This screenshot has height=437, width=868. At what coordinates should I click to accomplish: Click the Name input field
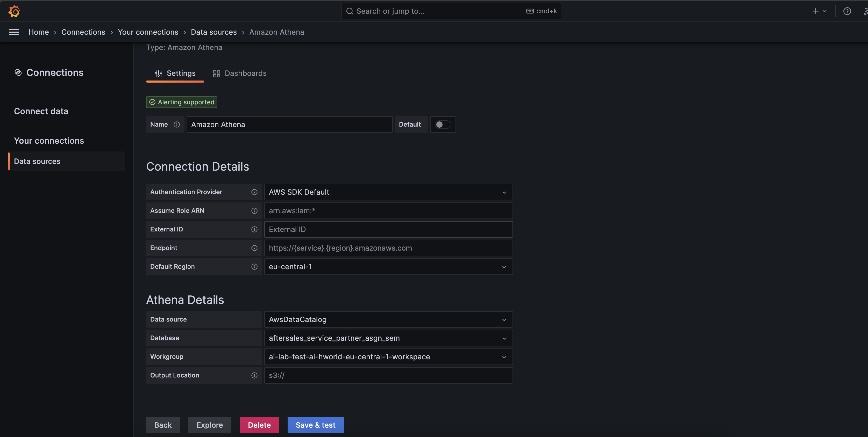pos(289,125)
